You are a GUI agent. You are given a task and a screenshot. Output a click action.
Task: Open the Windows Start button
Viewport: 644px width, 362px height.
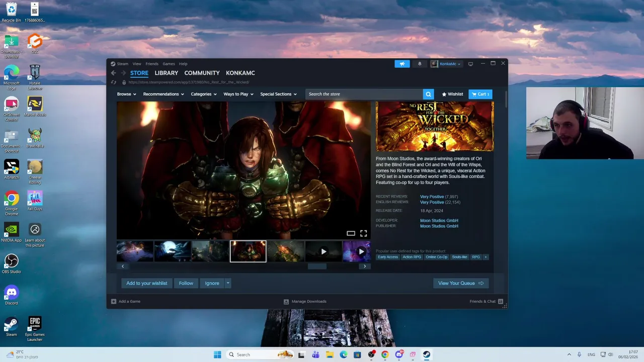(217, 354)
